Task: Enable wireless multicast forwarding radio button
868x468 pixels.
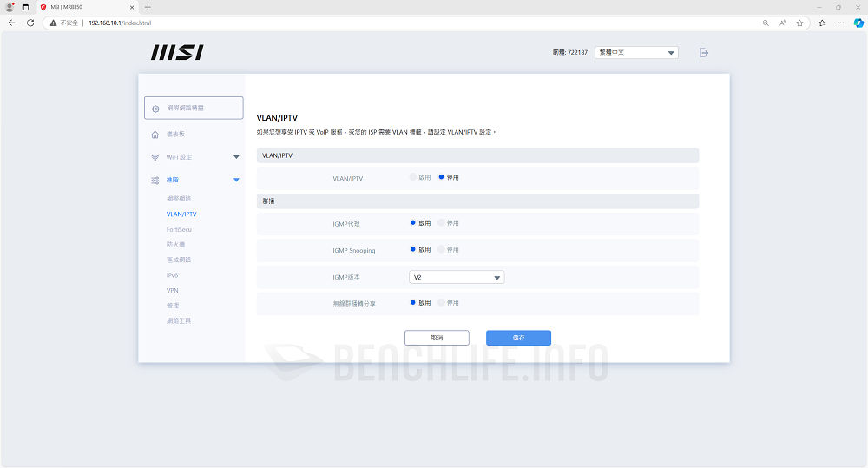Action: (x=413, y=302)
